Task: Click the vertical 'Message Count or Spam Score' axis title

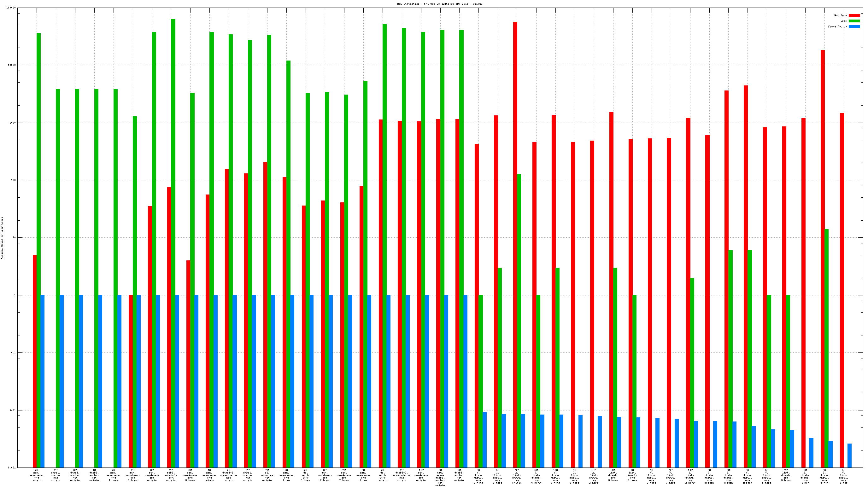Action: (x=2, y=238)
